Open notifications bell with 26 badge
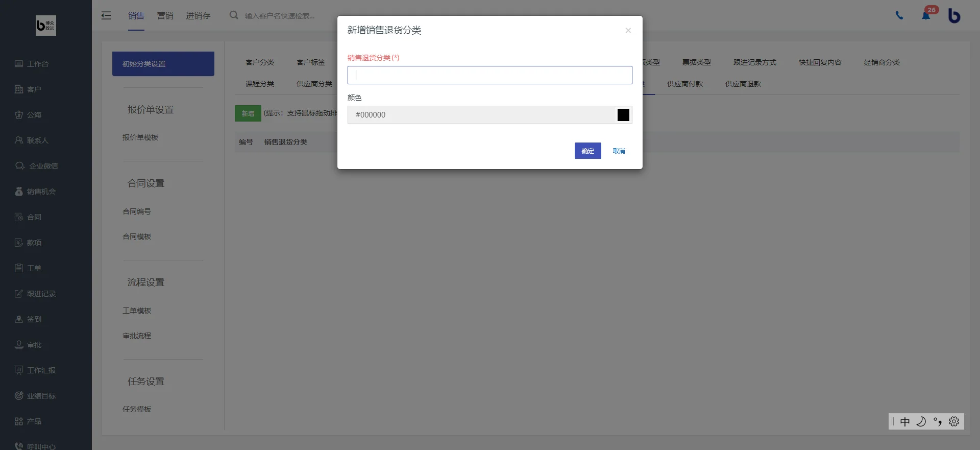The image size is (980, 450). [926, 15]
